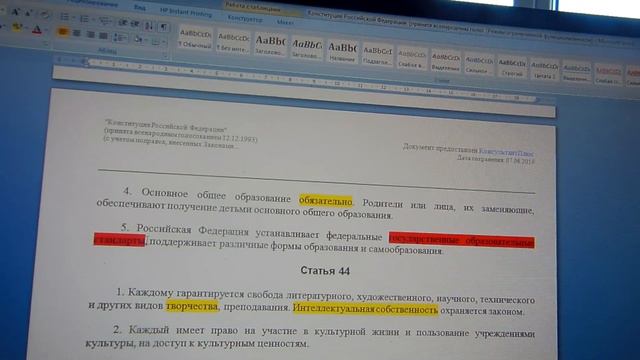Click the Decrease Indent icon
The image size is (640, 360).
[x=122, y=23]
